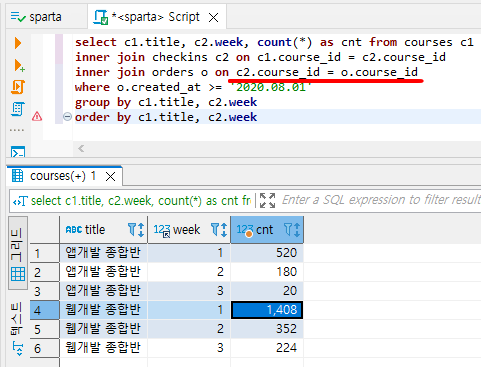Click the week cell in row 5

tap(189, 329)
